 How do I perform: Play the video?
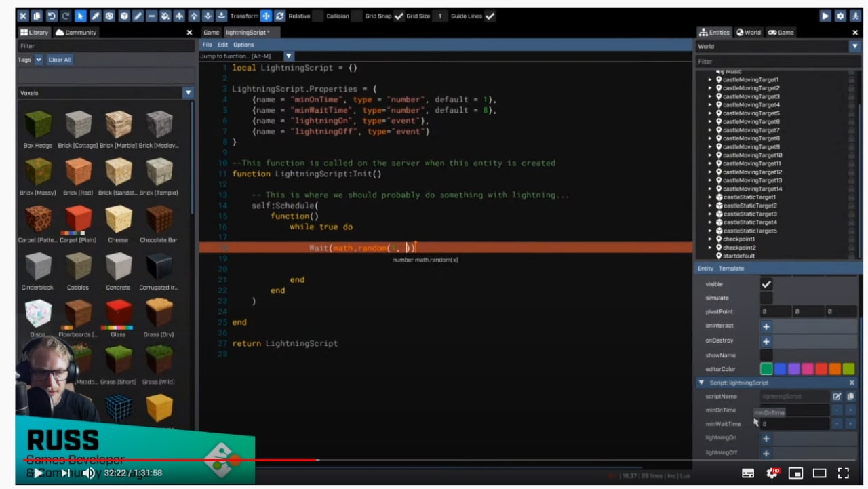(39, 473)
